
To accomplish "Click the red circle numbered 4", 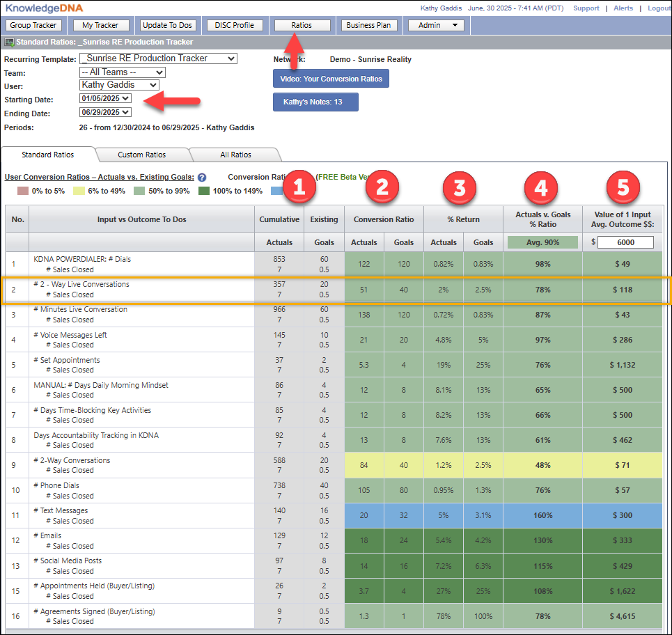I will (x=542, y=186).
